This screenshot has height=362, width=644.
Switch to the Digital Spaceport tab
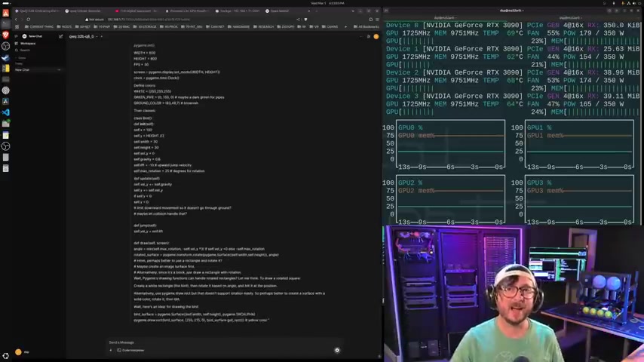[138, 11]
